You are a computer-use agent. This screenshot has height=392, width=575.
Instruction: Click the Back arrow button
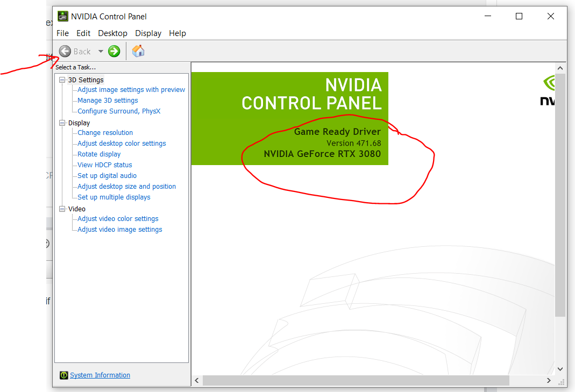coord(65,51)
